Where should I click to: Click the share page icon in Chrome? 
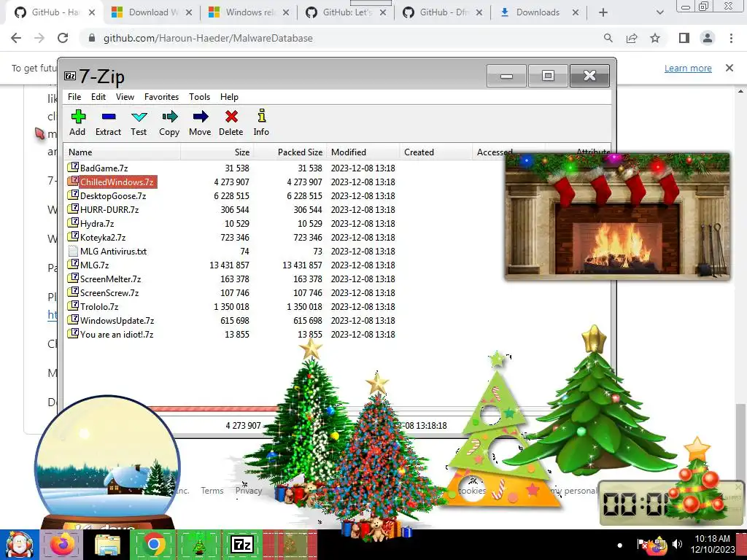point(632,38)
